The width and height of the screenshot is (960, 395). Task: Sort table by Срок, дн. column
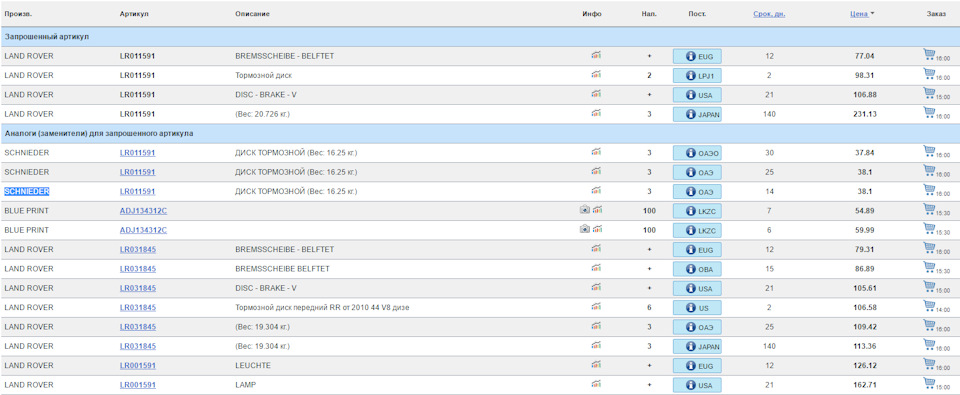[x=769, y=13]
